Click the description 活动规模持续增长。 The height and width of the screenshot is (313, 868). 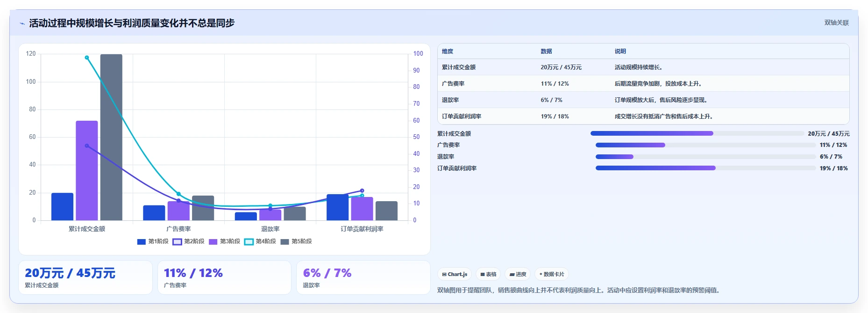point(639,67)
